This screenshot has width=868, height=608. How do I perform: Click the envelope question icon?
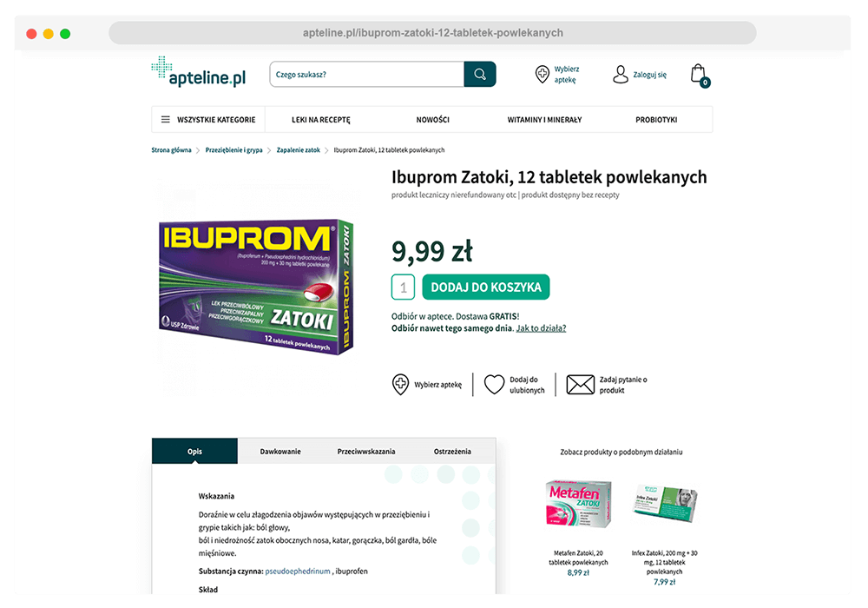click(580, 384)
